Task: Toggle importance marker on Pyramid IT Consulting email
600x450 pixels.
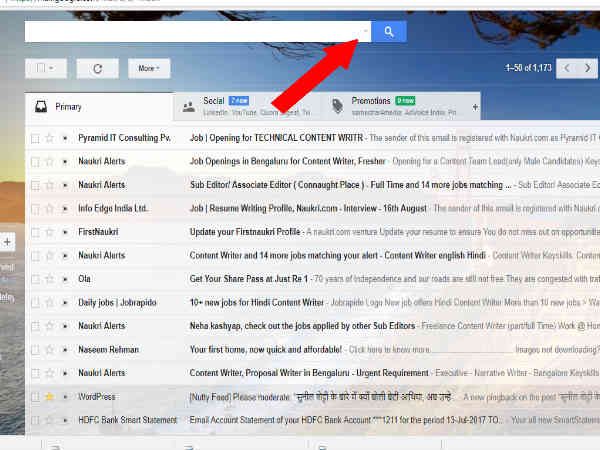Action: tap(65, 138)
